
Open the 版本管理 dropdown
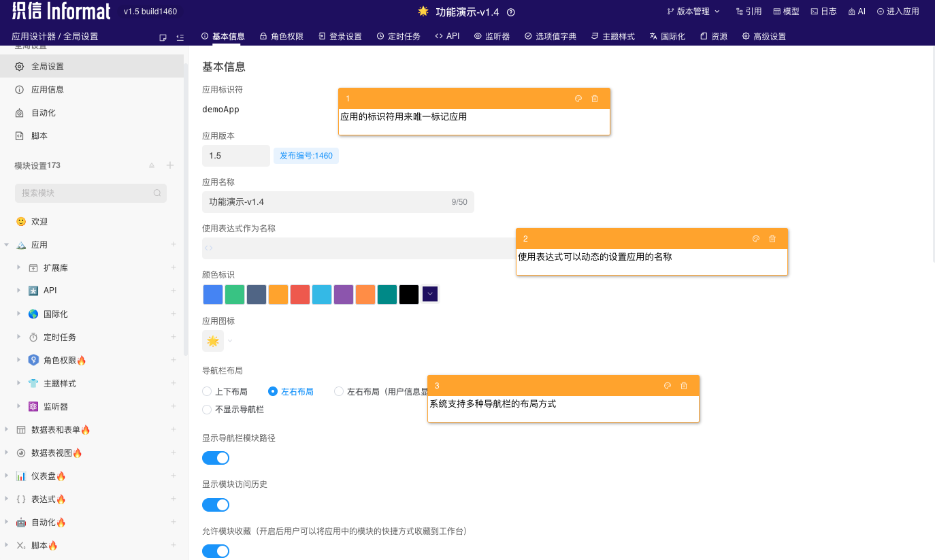click(x=692, y=11)
